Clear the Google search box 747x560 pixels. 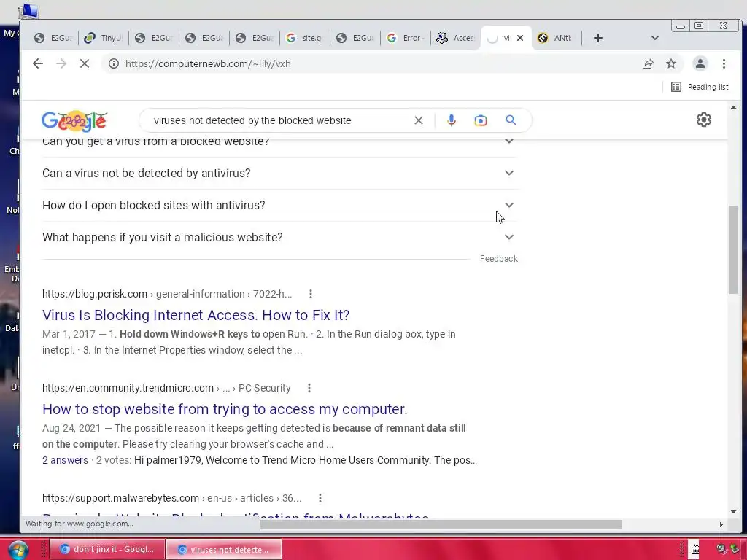pos(418,120)
